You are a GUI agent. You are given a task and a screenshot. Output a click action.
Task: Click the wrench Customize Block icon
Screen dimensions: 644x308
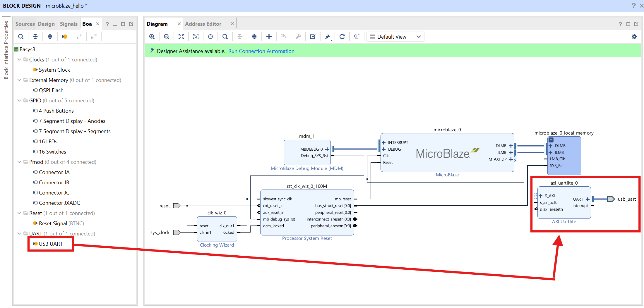click(298, 37)
